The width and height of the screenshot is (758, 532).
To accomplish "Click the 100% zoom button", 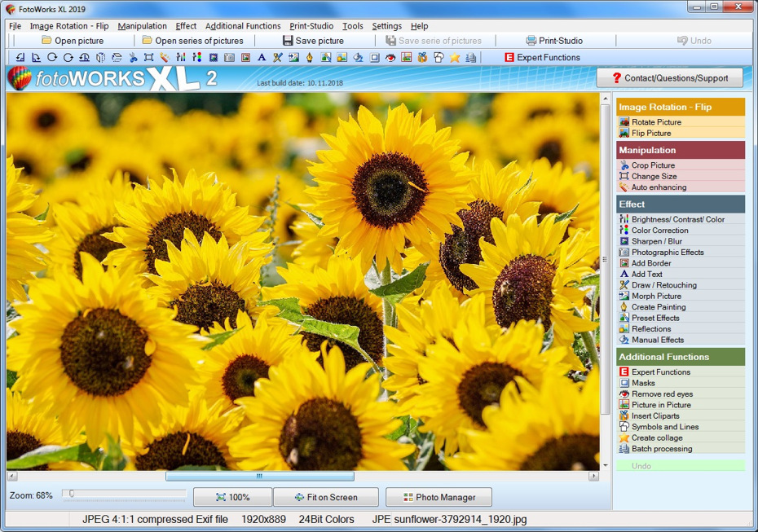I will click(x=233, y=497).
